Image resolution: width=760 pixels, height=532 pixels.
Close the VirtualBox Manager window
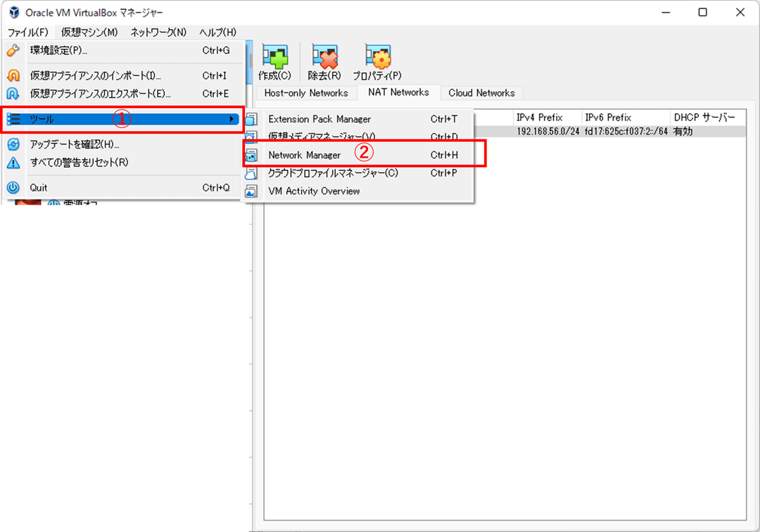[x=740, y=13]
